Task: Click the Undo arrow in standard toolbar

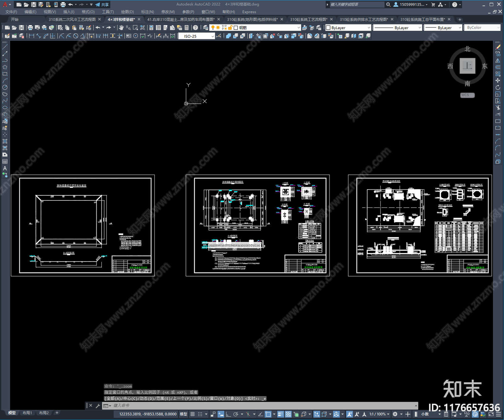Action: click(98, 28)
